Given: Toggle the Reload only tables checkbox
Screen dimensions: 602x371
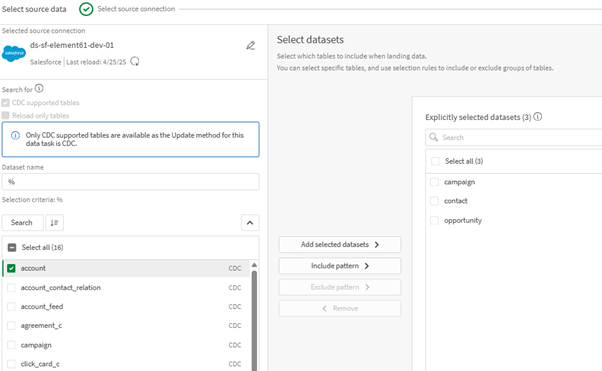Looking at the screenshot, I should (5, 116).
